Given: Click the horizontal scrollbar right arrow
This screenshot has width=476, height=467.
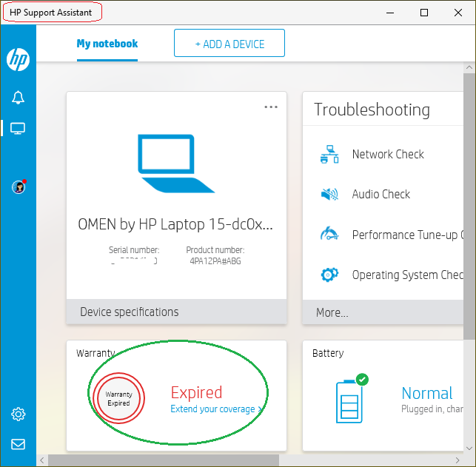Looking at the screenshot, I should point(457,460).
